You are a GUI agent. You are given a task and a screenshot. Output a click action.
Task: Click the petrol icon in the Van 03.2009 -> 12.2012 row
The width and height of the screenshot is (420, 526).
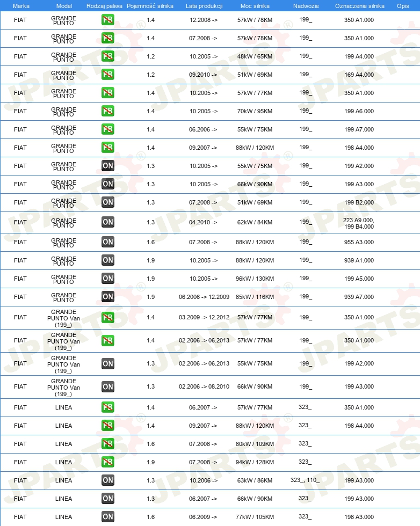tap(108, 317)
